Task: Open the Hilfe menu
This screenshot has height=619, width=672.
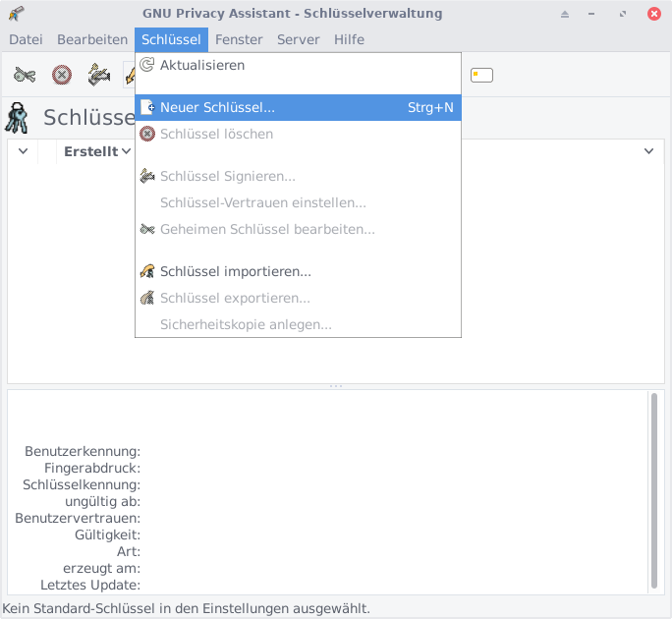Action: (x=349, y=39)
